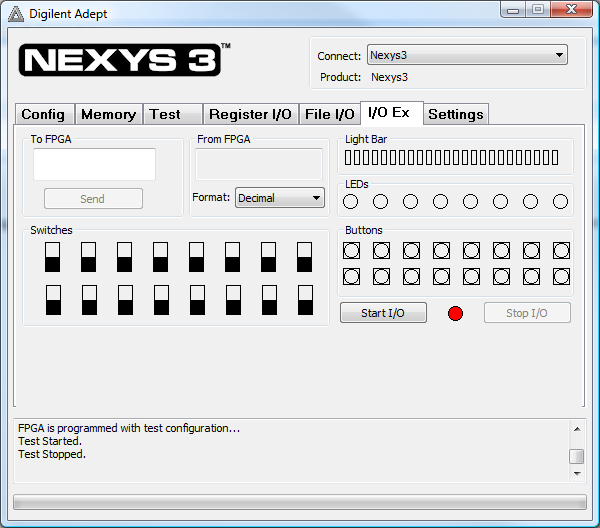Select the Test tab
This screenshot has height=528, width=600.
pyautogui.click(x=173, y=114)
